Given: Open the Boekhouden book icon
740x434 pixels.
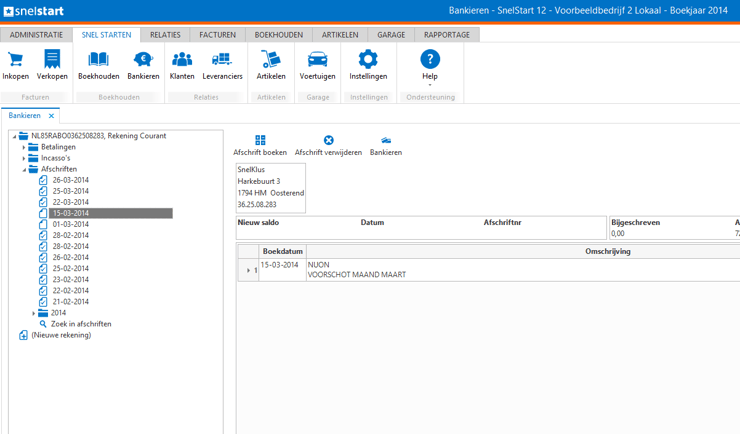Looking at the screenshot, I should (x=99, y=59).
